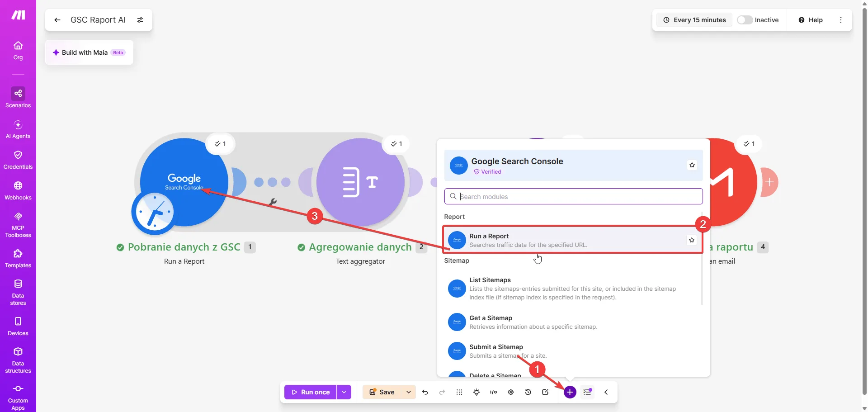The height and width of the screenshot is (412, 868).
Task: Click the purple add module plus button
Action: [x=570, y=392]
